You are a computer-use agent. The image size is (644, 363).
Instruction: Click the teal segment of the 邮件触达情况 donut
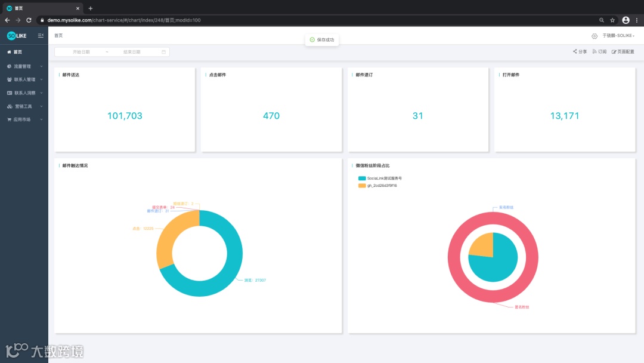pos(233,263)
